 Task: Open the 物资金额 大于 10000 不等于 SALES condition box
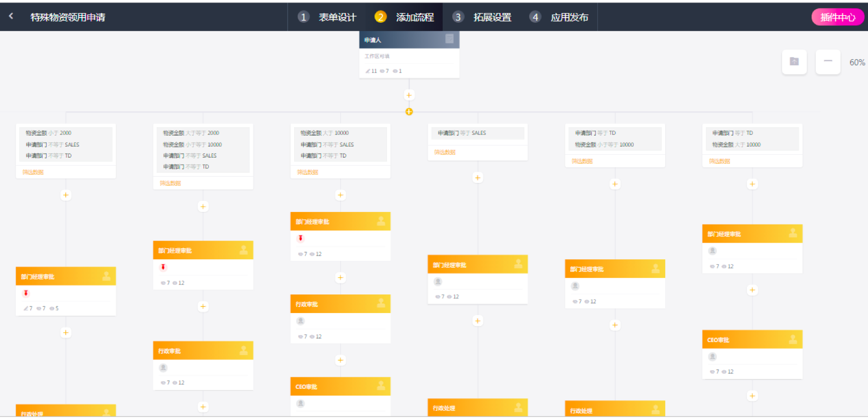[340, 145]
